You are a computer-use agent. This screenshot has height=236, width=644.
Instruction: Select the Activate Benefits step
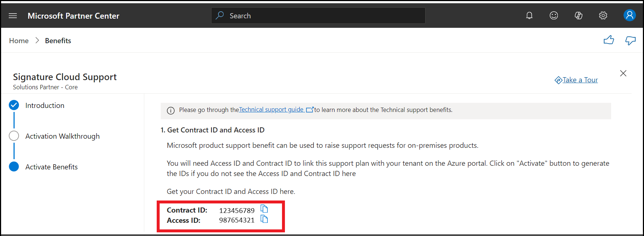tap(52, 167)
